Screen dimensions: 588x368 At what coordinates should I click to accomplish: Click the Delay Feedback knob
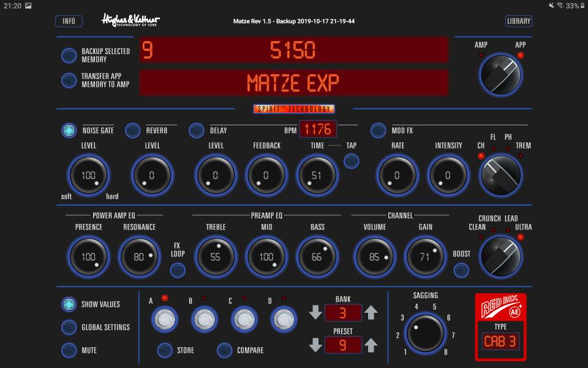(266, 175)
